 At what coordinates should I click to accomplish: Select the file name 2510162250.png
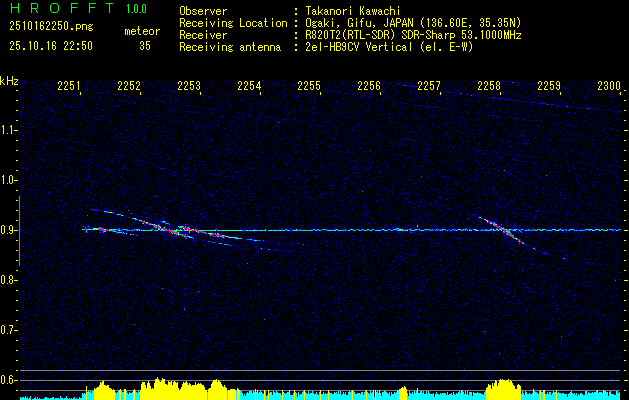pyautogui.click(x=51, y=27)
